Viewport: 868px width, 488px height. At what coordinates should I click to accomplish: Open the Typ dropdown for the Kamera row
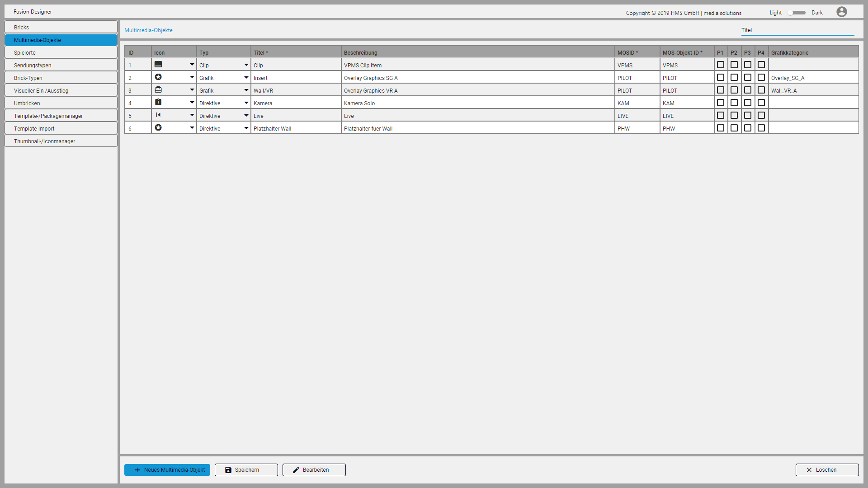pyautogui.click(x=246, y=103)
